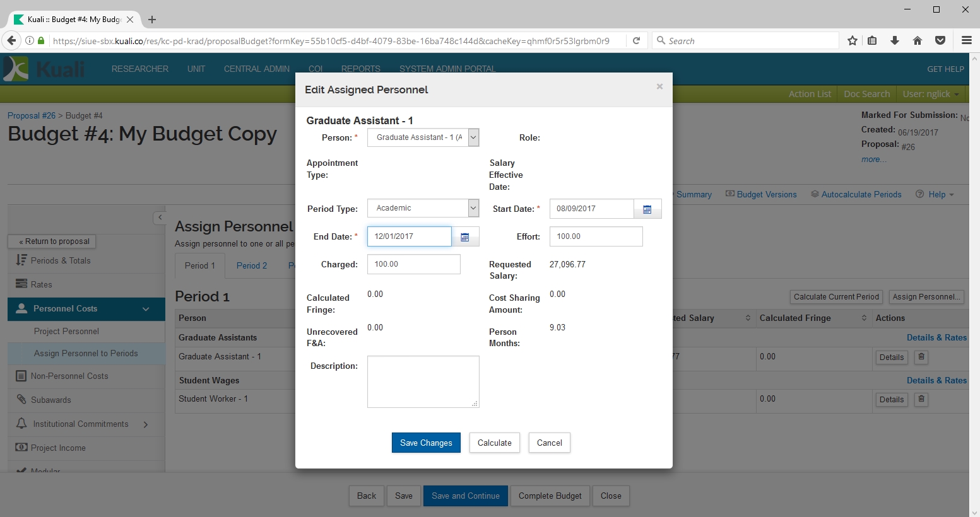Open the browser hamburger menu
Screen dimensions: 980x517
tap(966, 41)
